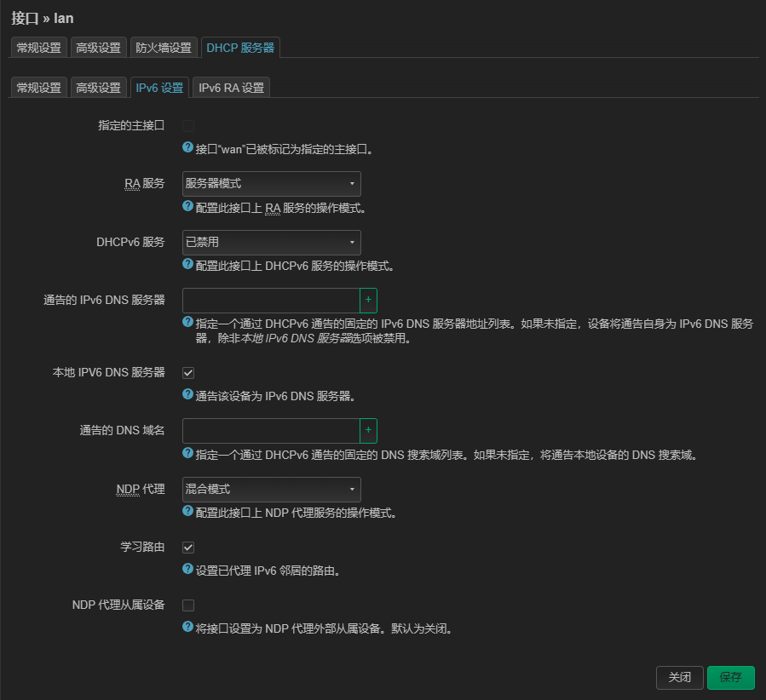Viewport: 766px width, 700px height.
Task: Click help icon under 学习路由 checkbox
Action: point(188,570)
